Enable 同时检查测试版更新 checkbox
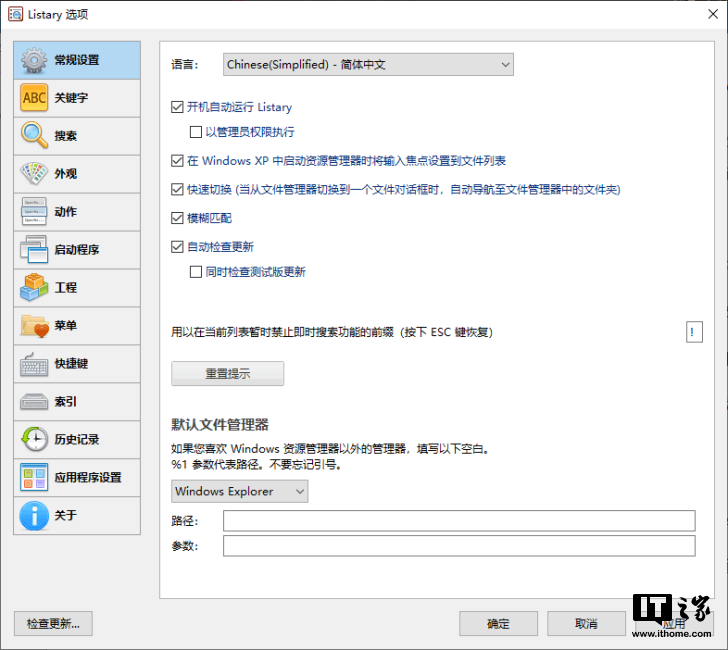 pos(196,272)
